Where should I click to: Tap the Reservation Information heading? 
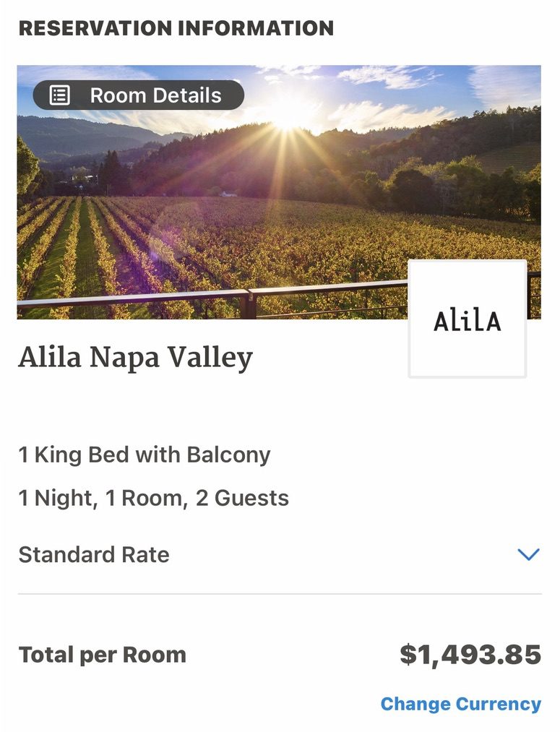(176, 28)
